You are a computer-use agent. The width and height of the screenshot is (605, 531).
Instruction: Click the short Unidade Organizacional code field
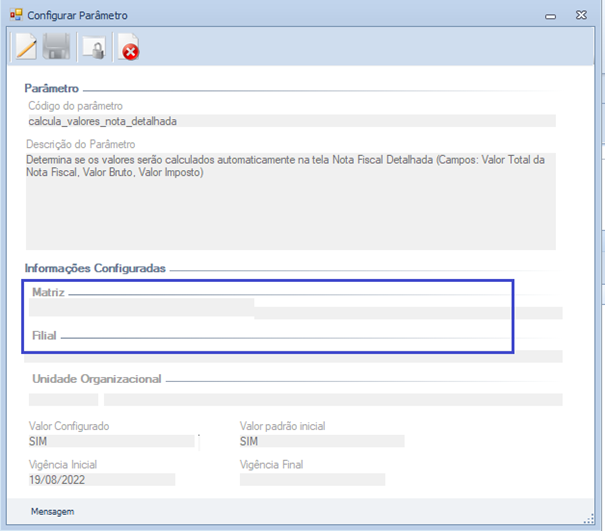tap(62, 400)
